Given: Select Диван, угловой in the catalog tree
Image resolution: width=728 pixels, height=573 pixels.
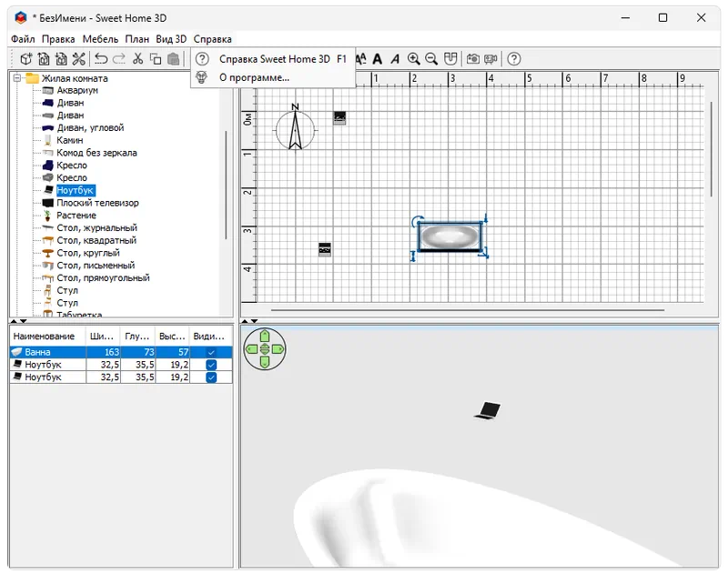Looking at the screenshot, I should [x=90, y=127].
